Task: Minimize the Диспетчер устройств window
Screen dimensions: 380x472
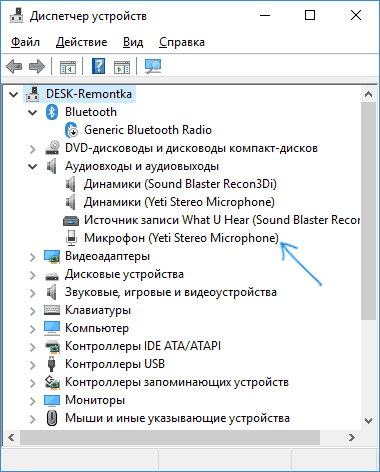Action: 265,15
